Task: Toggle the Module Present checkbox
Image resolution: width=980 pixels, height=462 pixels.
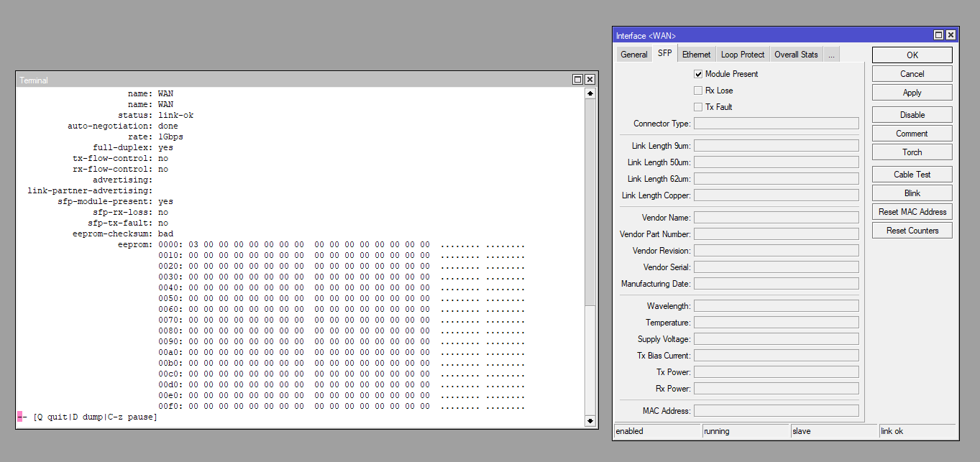Action: pyautogui.click(x=697, y=73)
